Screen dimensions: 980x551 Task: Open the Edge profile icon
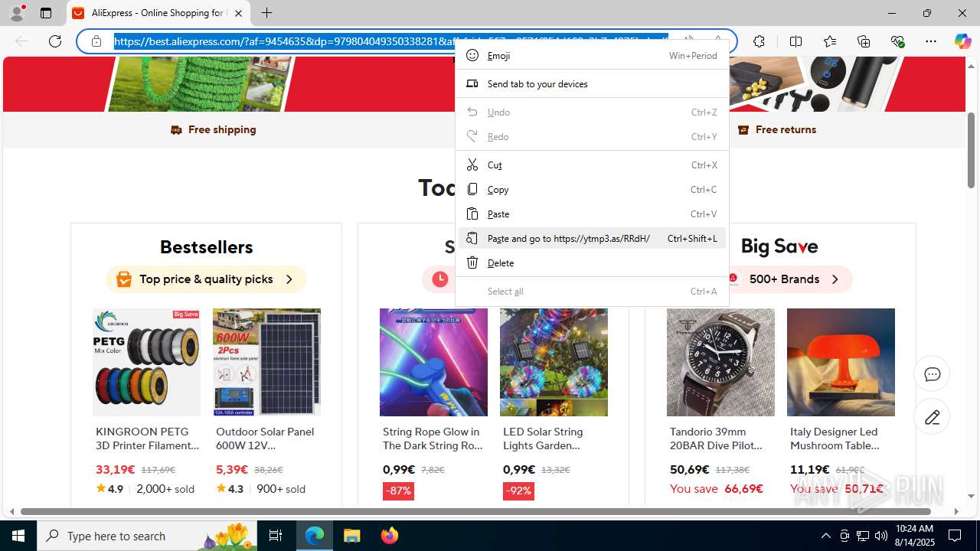click(x=17, y=13)
